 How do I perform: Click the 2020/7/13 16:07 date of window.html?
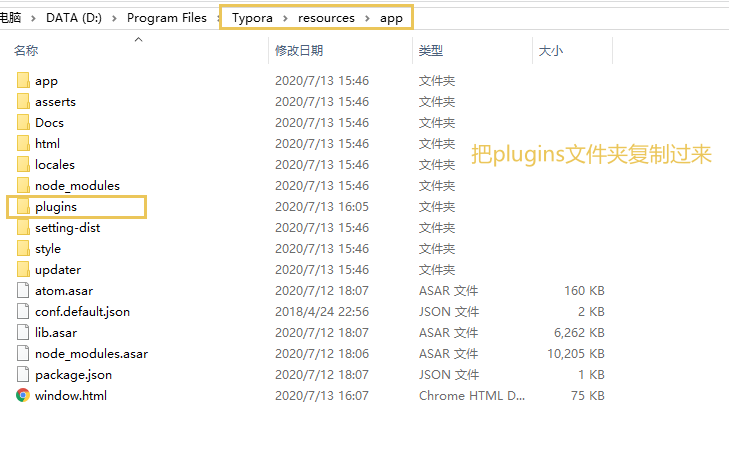point(322,395)
